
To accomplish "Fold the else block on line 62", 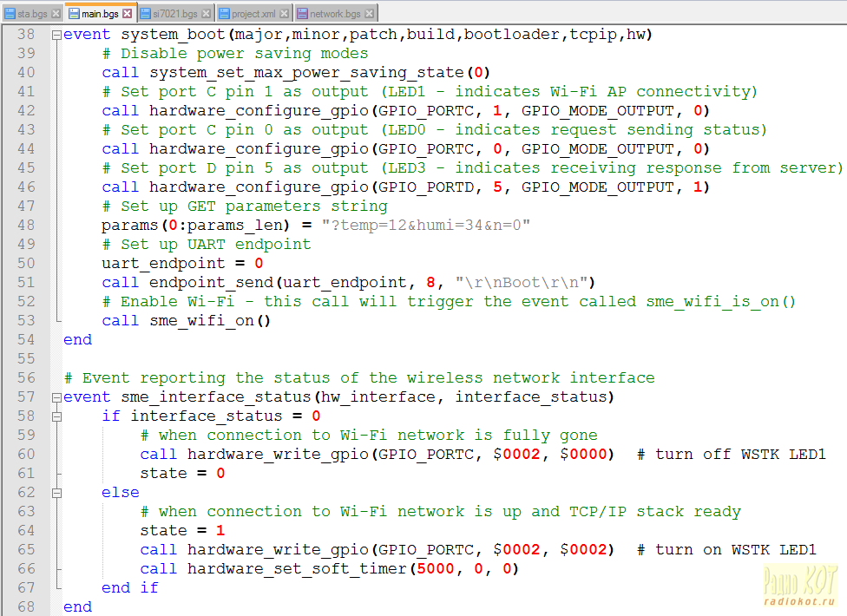I will (x=56, y=493).
